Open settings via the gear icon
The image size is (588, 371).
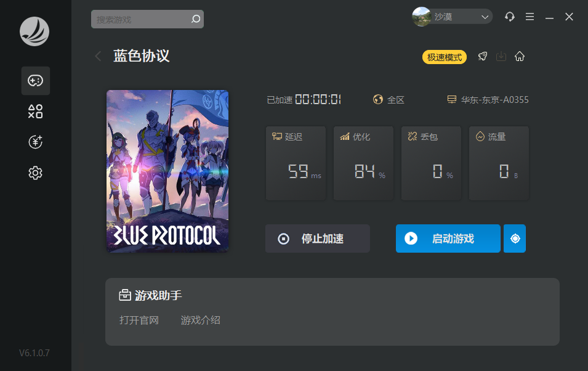36,173
